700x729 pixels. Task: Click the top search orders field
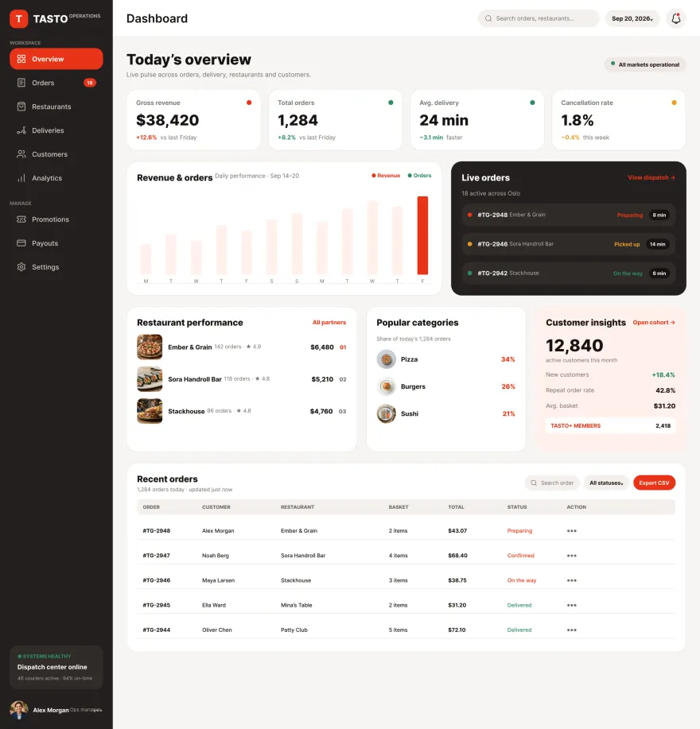click(x=539, y=18)
